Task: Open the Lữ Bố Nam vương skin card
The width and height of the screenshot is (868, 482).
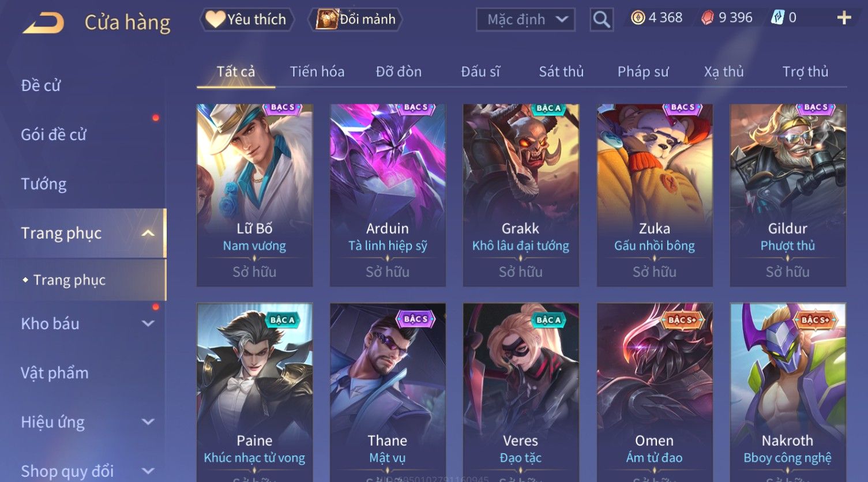Action: [254, 195]
